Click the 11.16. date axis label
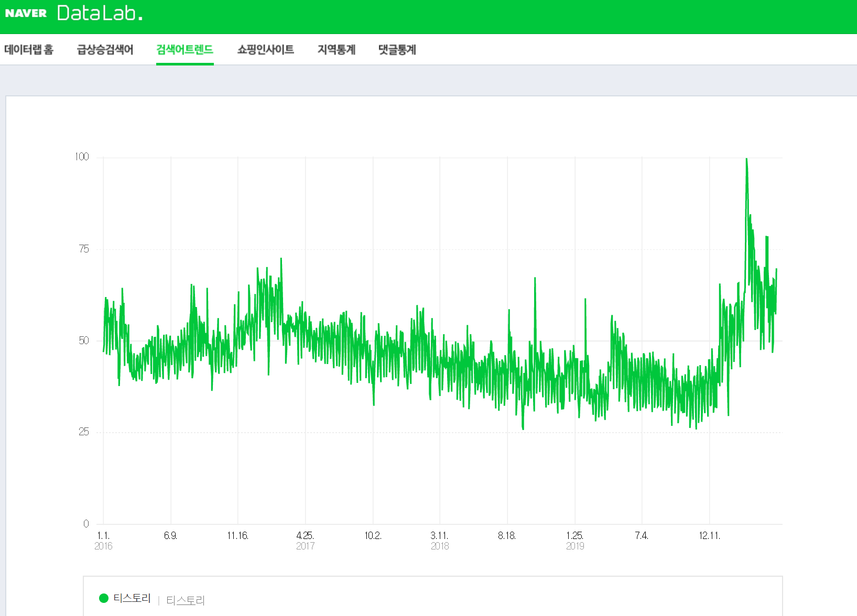 point(237,535)
